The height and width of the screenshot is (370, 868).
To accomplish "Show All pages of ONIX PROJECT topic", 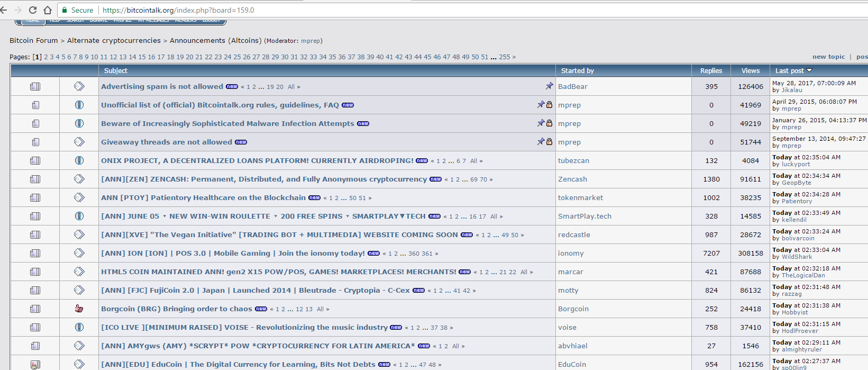I will 473,161.
